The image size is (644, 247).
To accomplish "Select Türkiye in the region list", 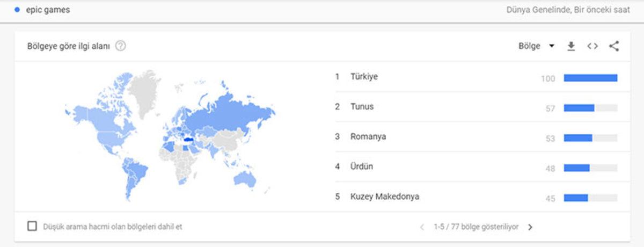I will point(364,77).
